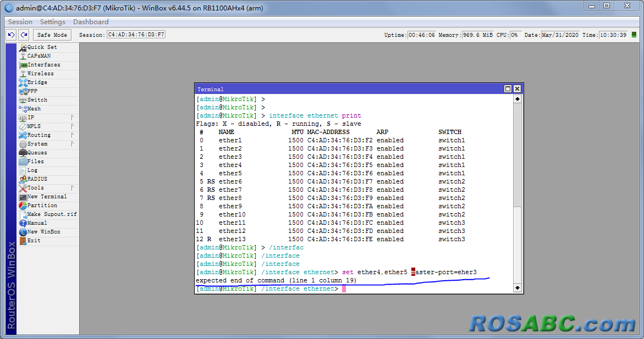Click the Routing icon
This screenshot has width=644, height=339.
click(x=23, y=135)
